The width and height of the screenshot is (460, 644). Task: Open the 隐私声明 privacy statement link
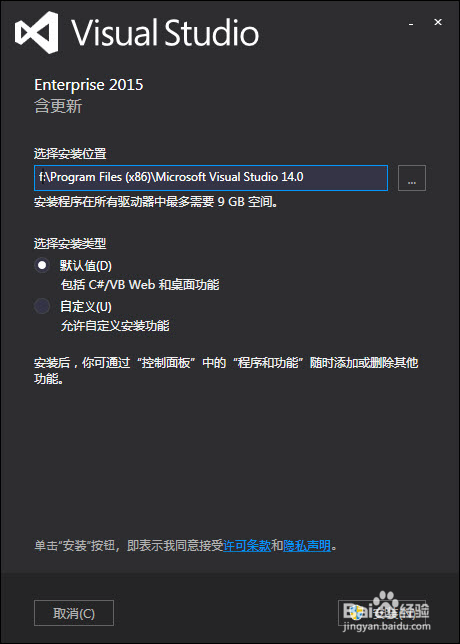[307, 546]
